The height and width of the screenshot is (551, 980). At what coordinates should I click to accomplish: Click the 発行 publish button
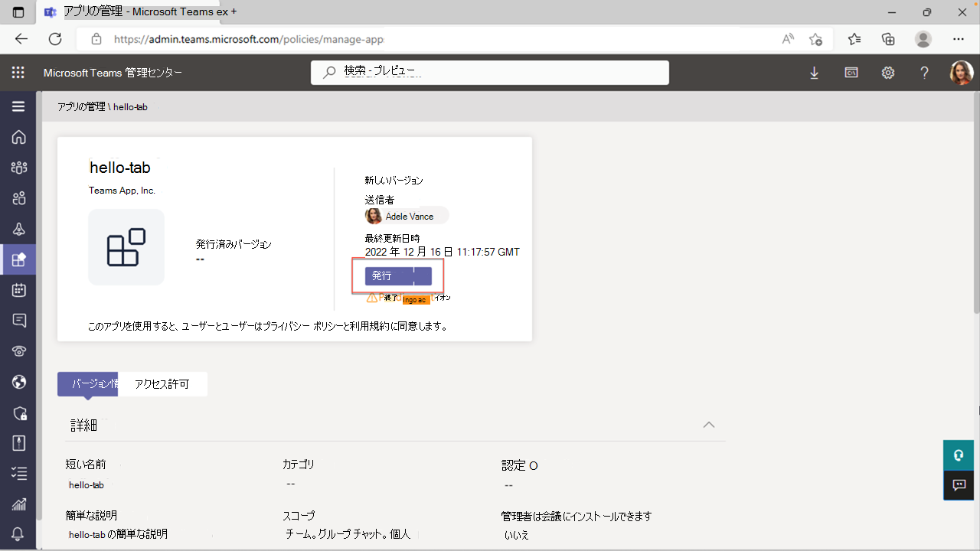coord(398,275)
